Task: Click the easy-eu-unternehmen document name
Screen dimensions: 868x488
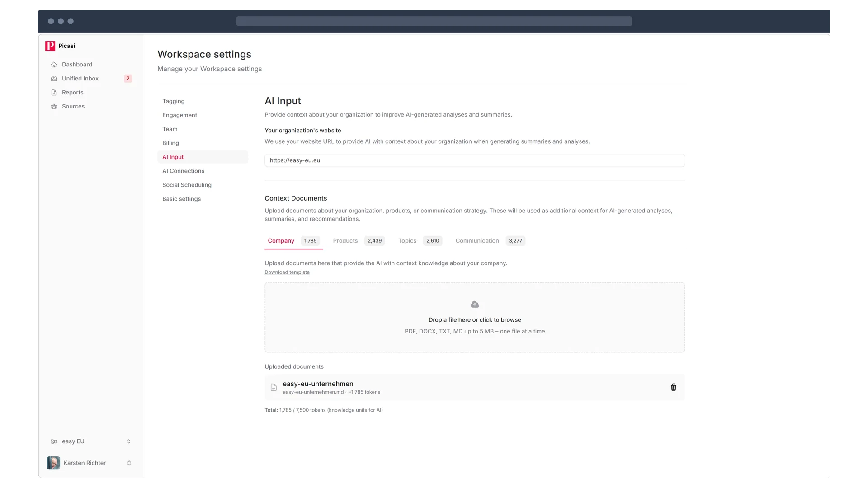Action: (x=318, y=384)
